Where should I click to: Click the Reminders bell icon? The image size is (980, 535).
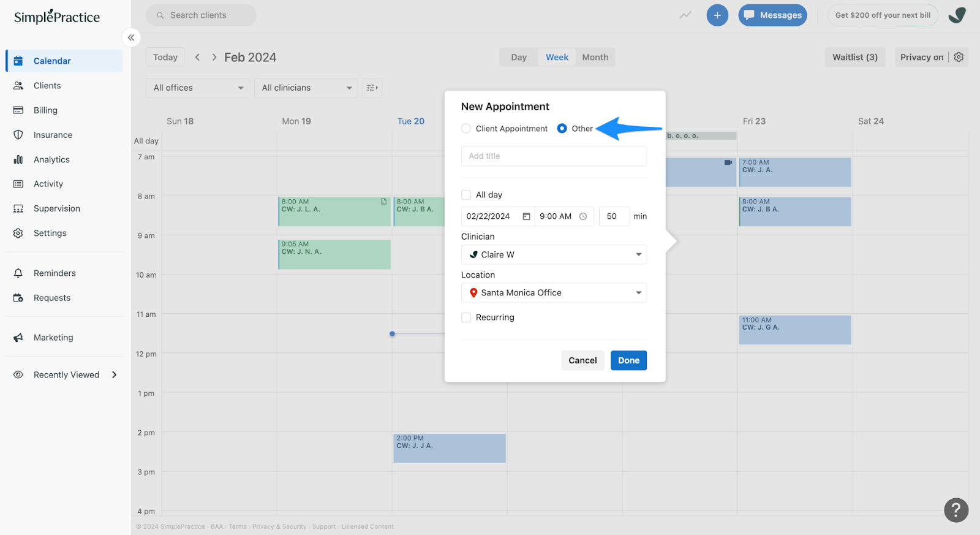[x=18, y=273]
